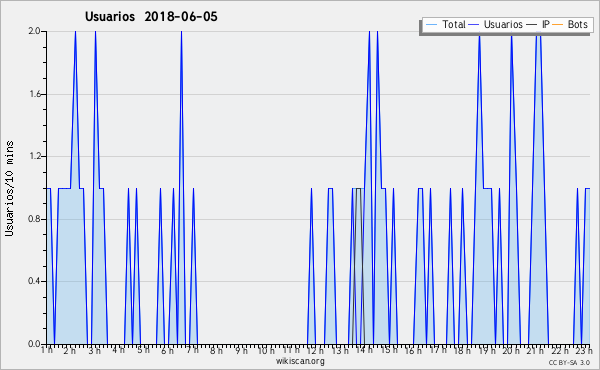Select the 'Bots' legend entry
This screenshot has width=600, height=370.
click(x=577, y=24)
